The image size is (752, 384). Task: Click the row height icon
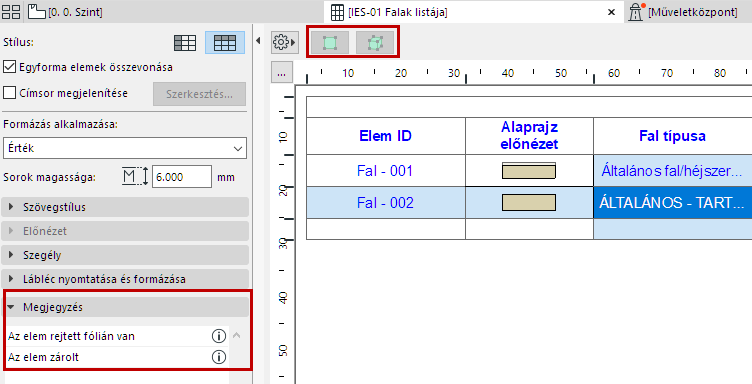(135, 177)
